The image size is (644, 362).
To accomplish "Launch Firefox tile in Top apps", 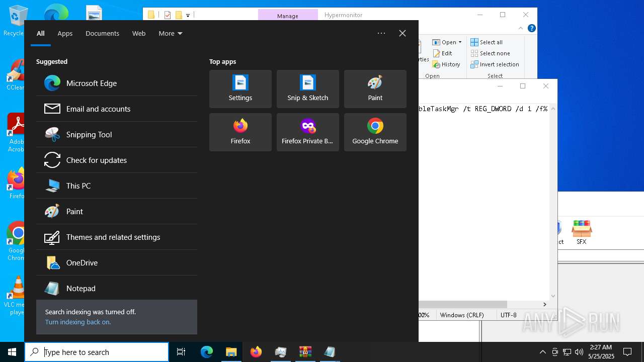I will 240,132.
